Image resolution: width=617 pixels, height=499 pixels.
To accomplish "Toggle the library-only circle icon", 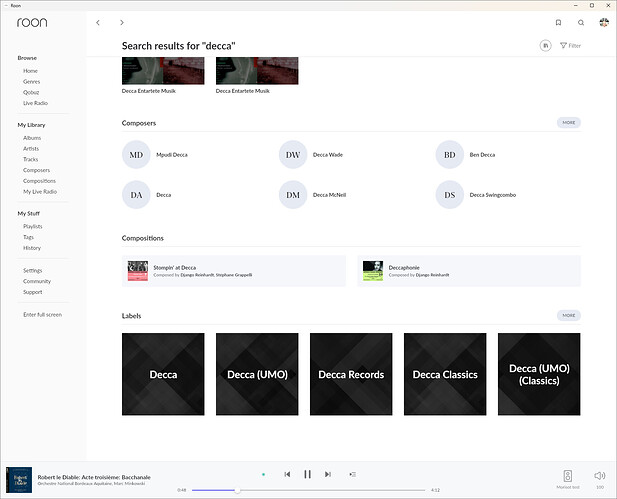I will [545, 46].
